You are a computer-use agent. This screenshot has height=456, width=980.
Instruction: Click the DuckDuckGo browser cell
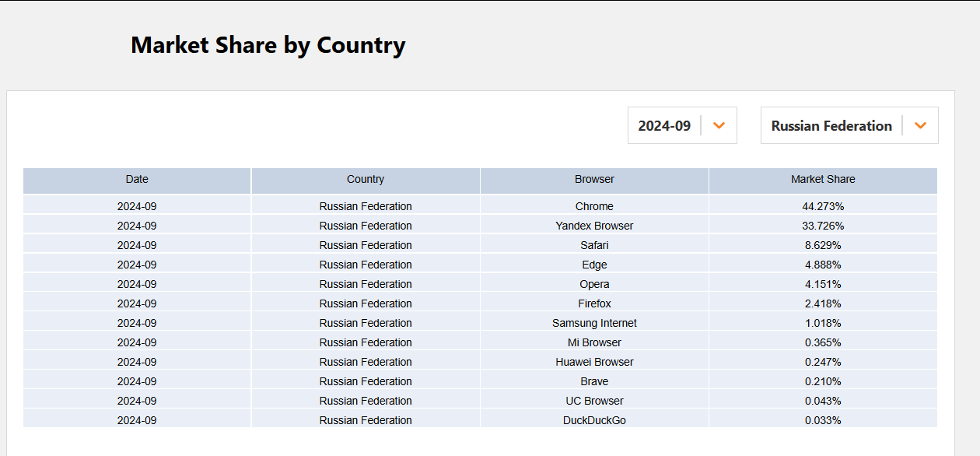coord(594,420)
